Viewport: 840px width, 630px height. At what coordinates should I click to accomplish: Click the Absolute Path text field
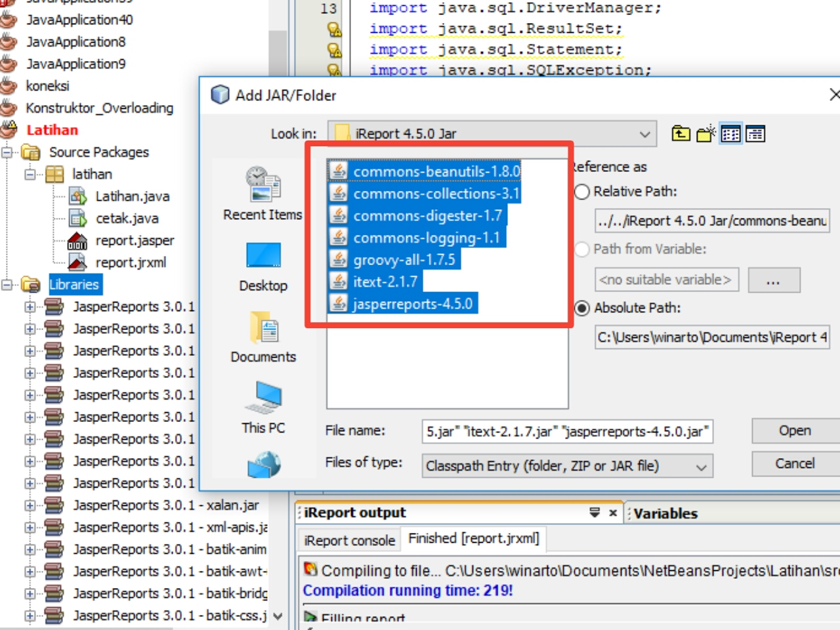pyautogui.click(x=712, y=337)
